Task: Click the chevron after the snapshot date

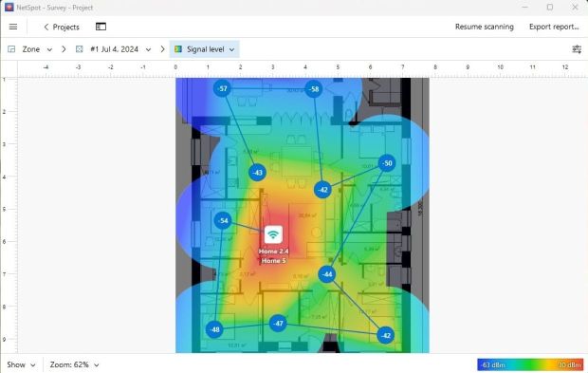Action: (162, 49)
